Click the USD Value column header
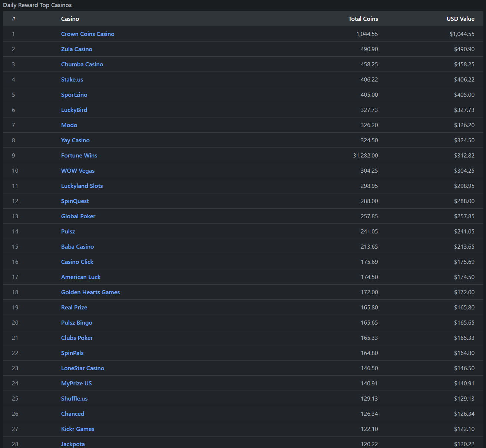The height and width of the screenshot is (448, 486). [x=460, y=19]
